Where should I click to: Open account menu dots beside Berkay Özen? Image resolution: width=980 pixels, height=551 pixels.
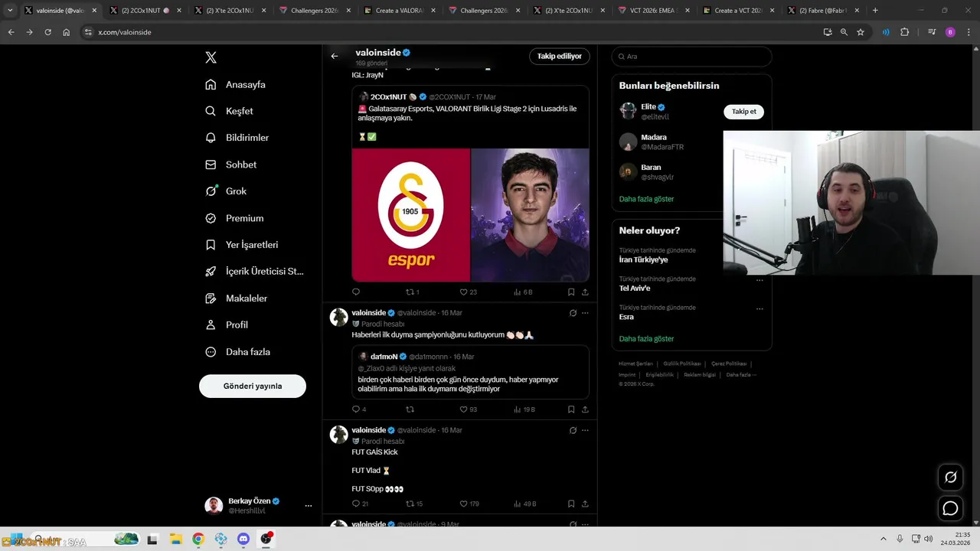point(309,506)
